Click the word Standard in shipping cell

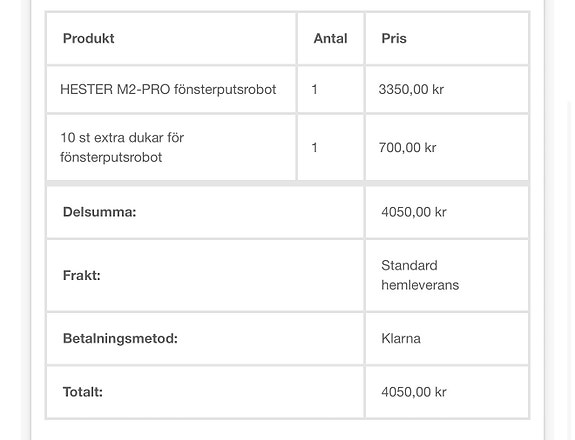(409, 265)
